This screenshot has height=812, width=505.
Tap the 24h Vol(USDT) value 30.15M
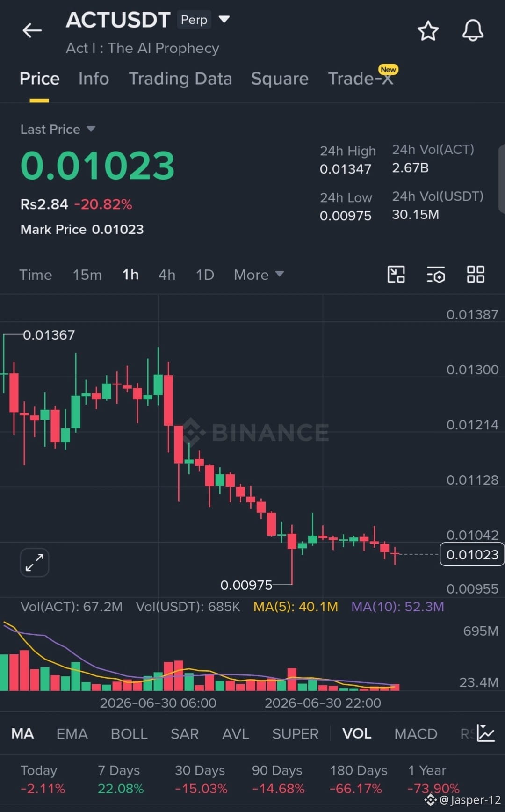point(415,214)
